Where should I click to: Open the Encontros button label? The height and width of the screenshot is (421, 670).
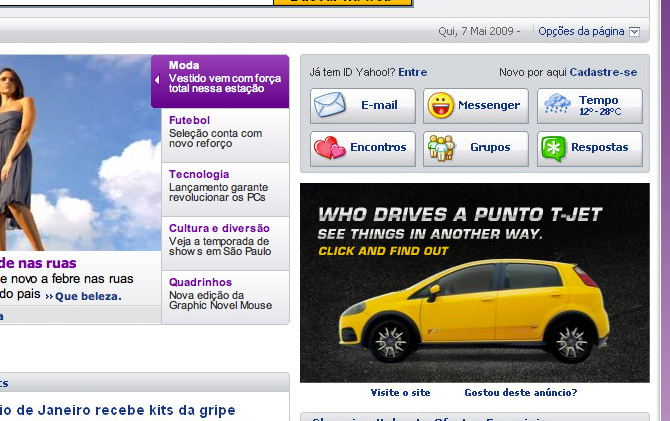[x=378, y=147]
